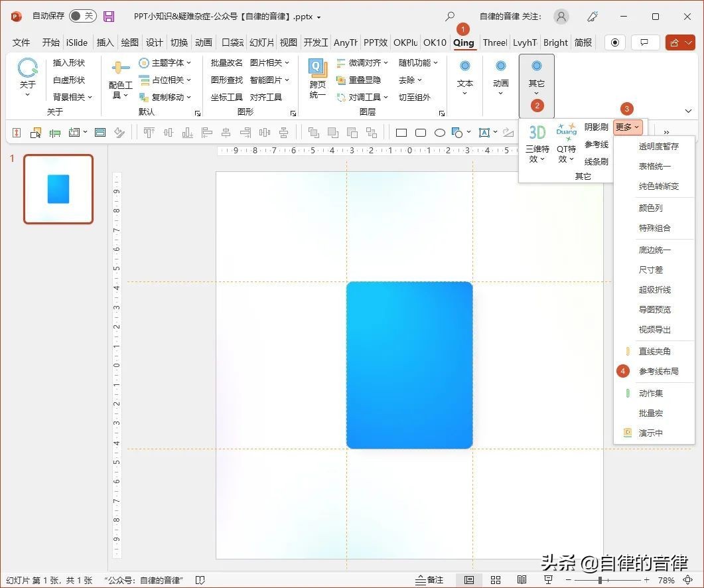The width and height of the screenshot is (704, 588).
Task: Click the 阴影刷 button
Action: point(596,127)
